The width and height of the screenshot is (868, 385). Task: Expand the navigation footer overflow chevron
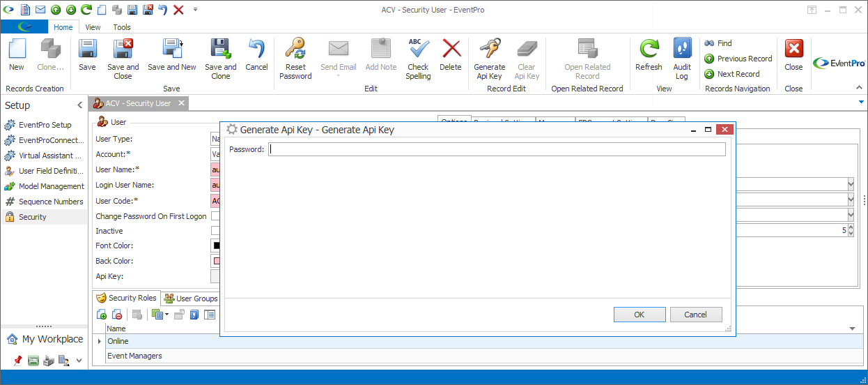(x=79, y=361)
